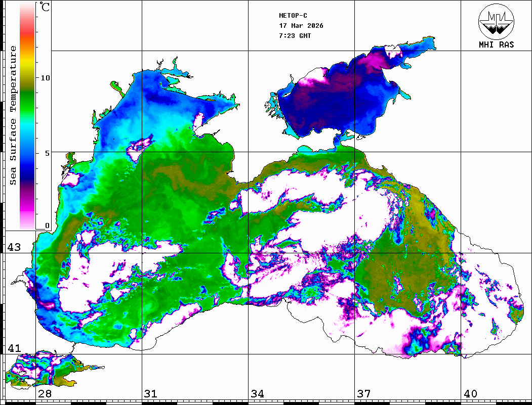The image size is (532, 405).
Task: Click latitude label 43
Action: [x=14, y=247]
